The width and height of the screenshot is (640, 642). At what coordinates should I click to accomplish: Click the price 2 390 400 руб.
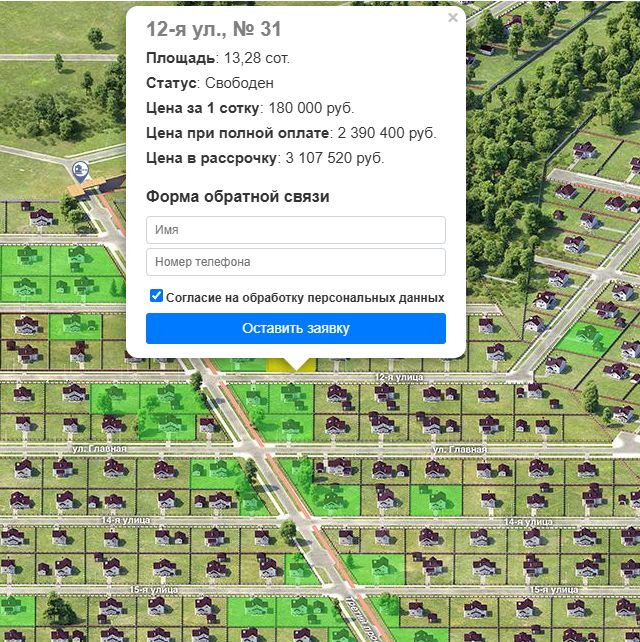point(387,133)
